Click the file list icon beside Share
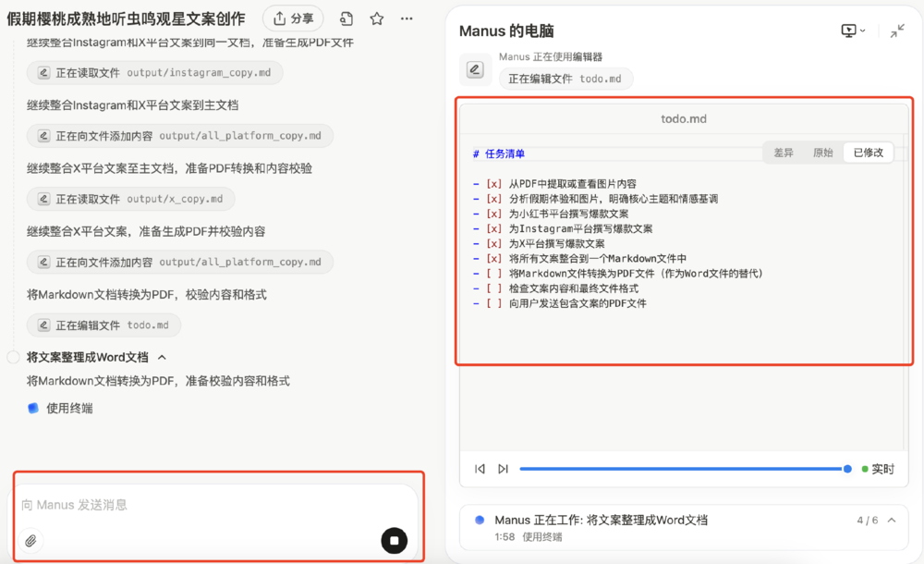Image resolution: width=924 pixels, height=564 pixels. (346, 18)
